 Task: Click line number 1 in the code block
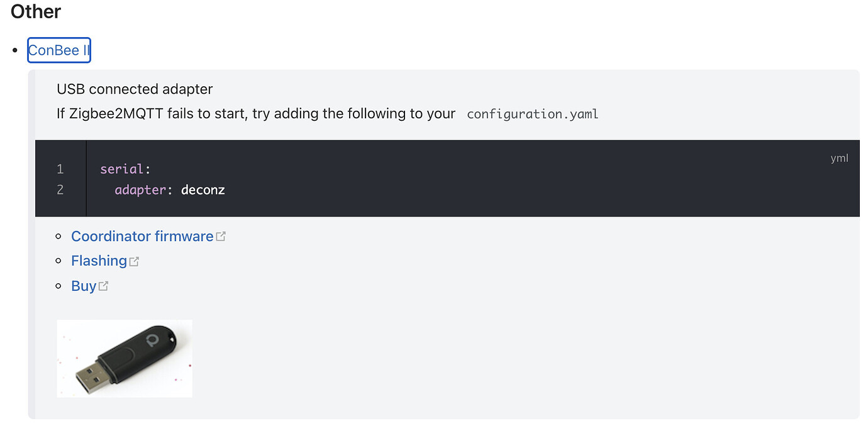point(60,169)
